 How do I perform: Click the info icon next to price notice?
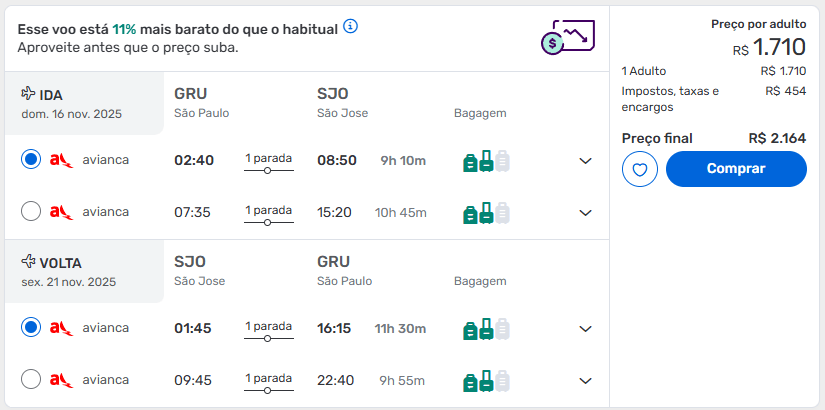[x=350, y=26]
